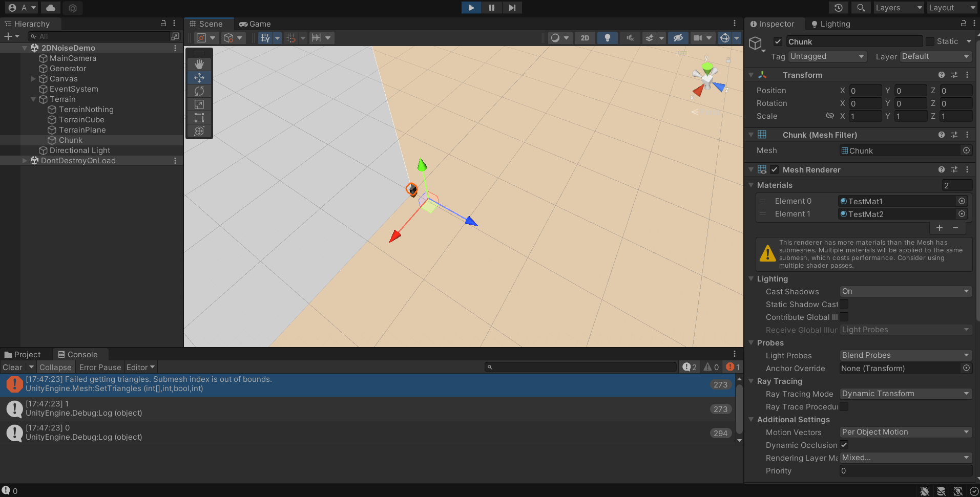Viewport: 980px width, 497px height.
Task: Select the Rect Transform tool
Action: (199, 118)
